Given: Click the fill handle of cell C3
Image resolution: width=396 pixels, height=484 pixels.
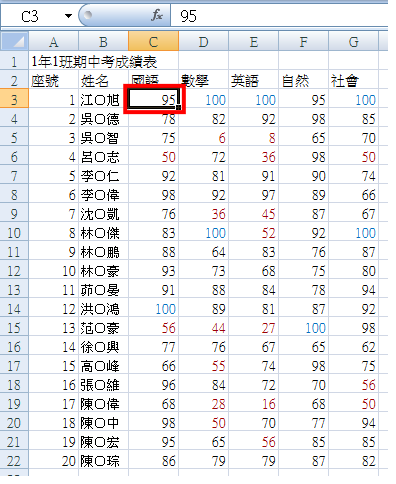Looking at the screenshot, I should tap(179, 108).
